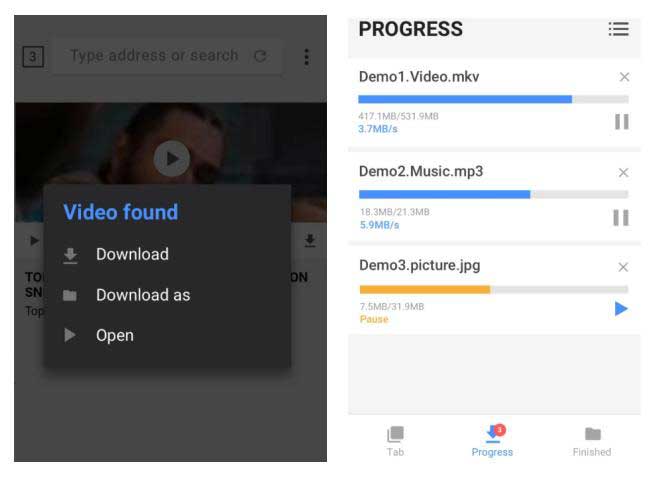Viewport: 659px width, 482px height.
Task: Remove Demo2.Music.mp3 from the list
Action: tap(624, 172)
